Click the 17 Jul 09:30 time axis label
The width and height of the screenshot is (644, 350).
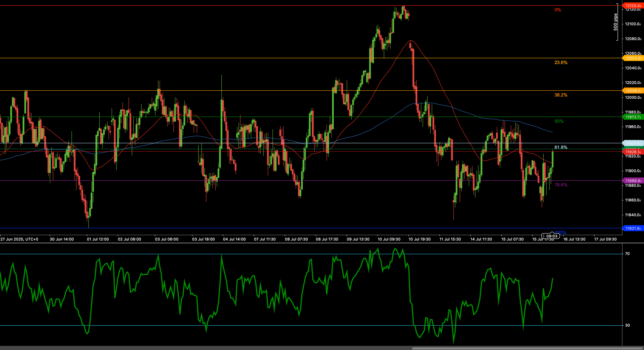click(606, 239)
